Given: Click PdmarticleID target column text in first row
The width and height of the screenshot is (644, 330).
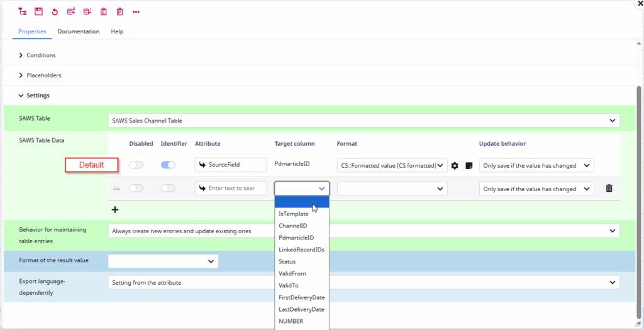Looking at the screenshot, I should [x=292, y=164].
